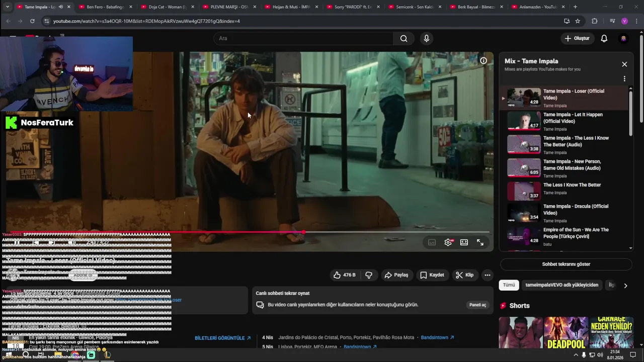
Task: Open the player settings gear
Action: click(448, 242)
